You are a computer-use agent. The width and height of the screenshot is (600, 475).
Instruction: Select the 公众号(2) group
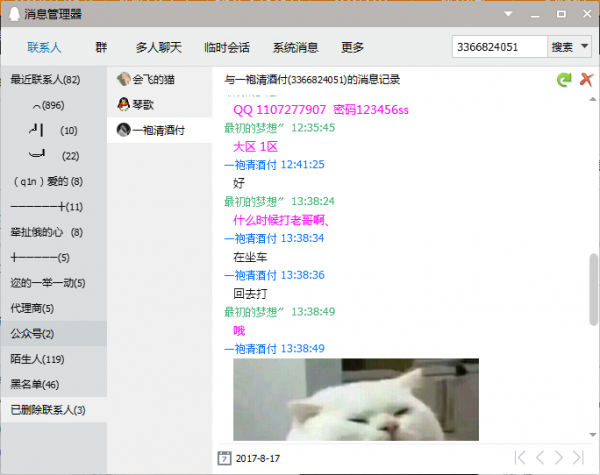(x=54, y=334)
